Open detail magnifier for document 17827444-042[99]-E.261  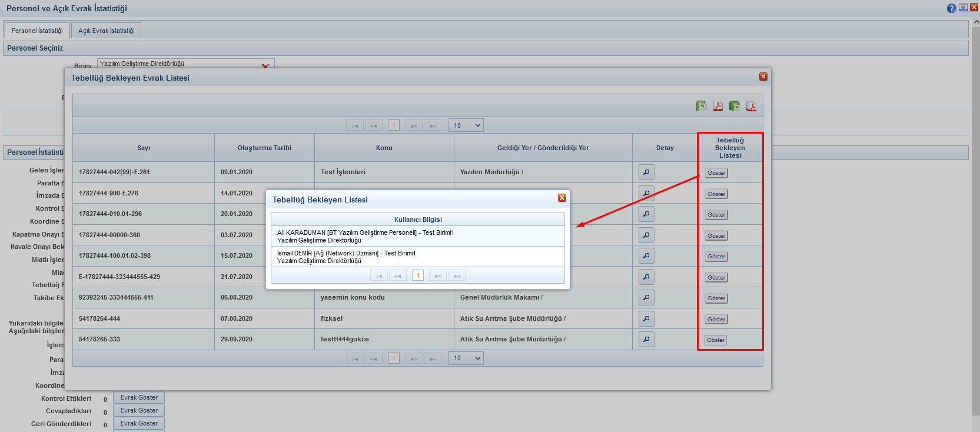coord(646,172)
